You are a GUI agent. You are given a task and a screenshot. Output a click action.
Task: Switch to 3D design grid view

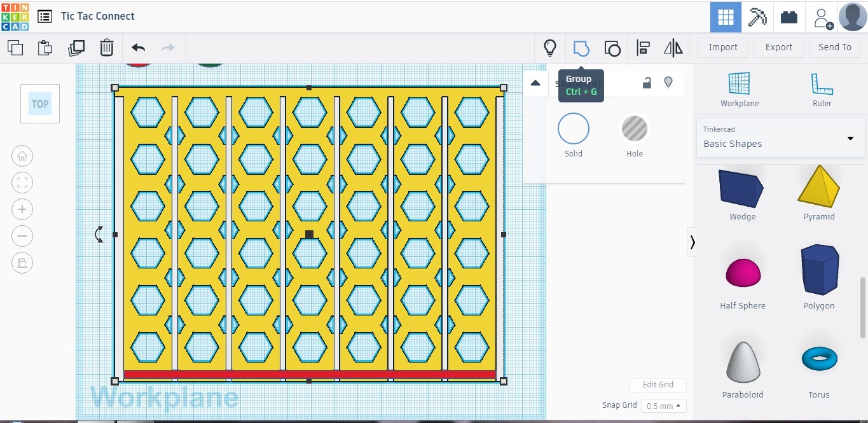pos(726,17)
